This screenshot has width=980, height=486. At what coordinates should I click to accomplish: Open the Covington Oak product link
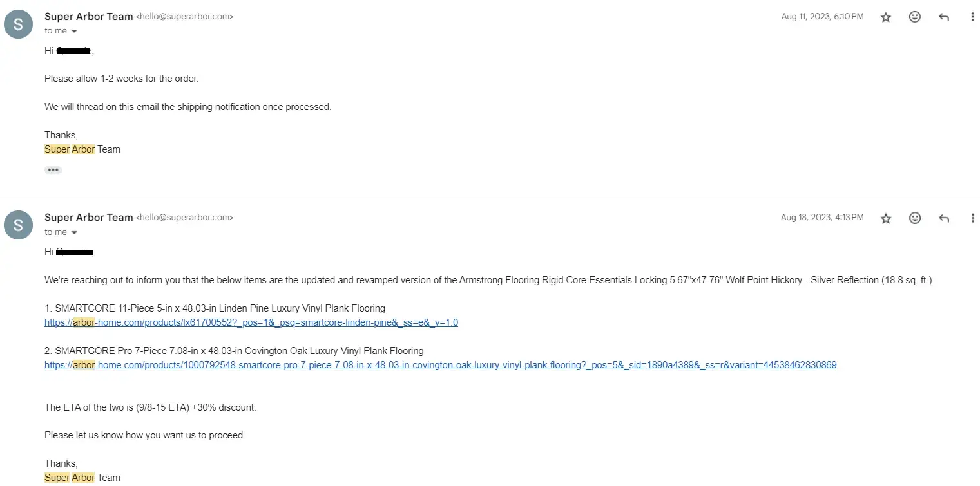click(x=440, y=365)
